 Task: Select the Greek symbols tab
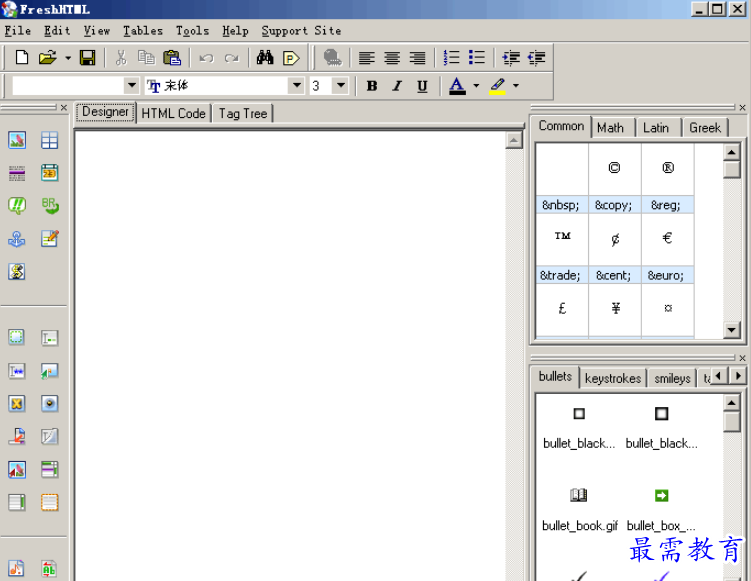705,128
